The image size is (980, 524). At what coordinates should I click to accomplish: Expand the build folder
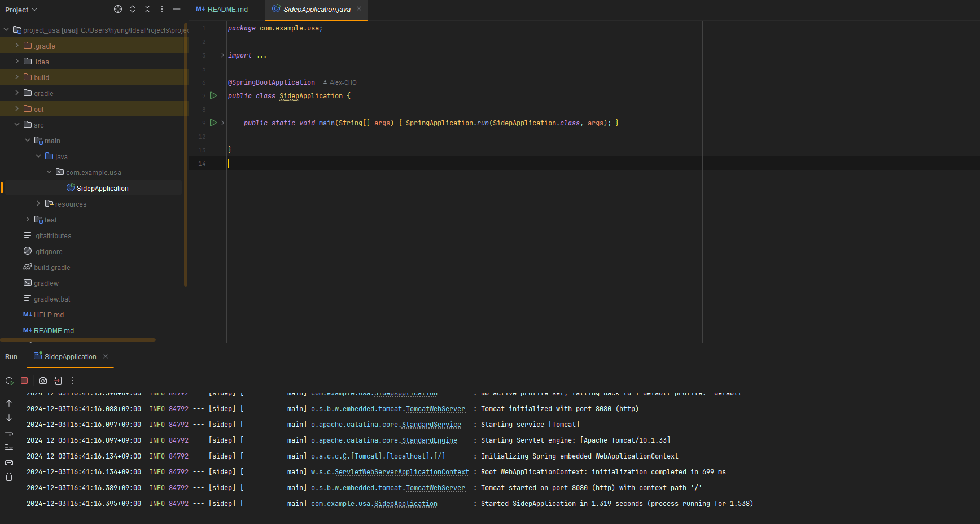pos(17,77)
